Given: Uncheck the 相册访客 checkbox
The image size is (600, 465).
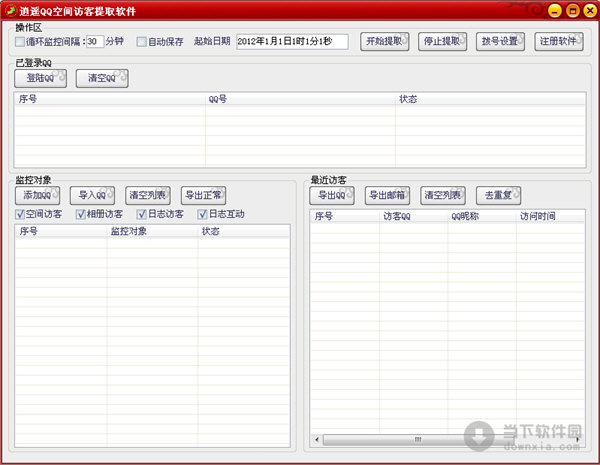Looking at the screenshot, I should coord(81,214).
